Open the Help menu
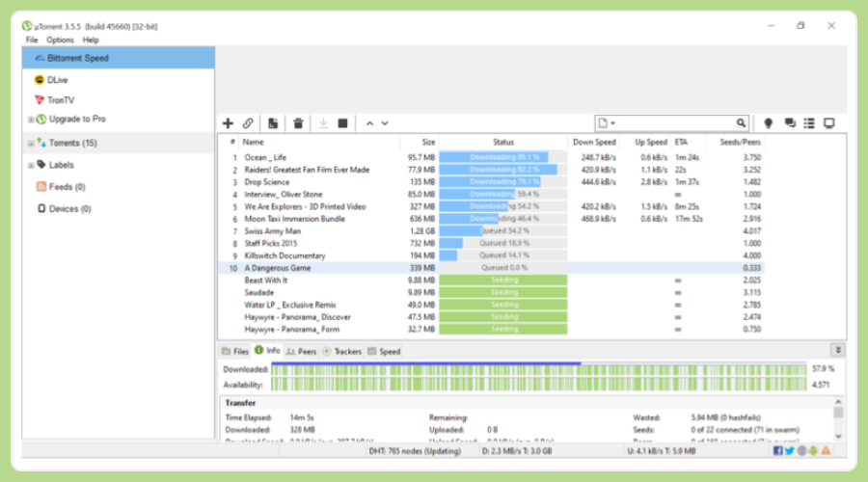The width and height of the screenshot is (868, 482). (91, 40)
